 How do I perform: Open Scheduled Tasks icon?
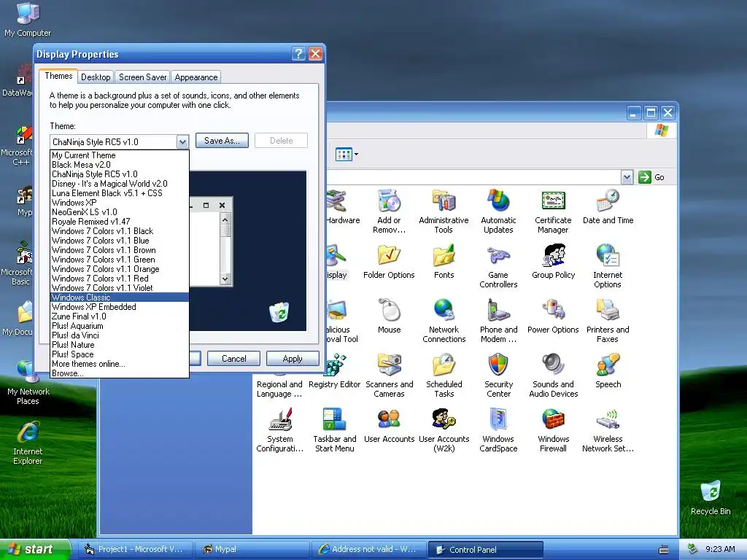pyautogui.click(x=444, y=376)
